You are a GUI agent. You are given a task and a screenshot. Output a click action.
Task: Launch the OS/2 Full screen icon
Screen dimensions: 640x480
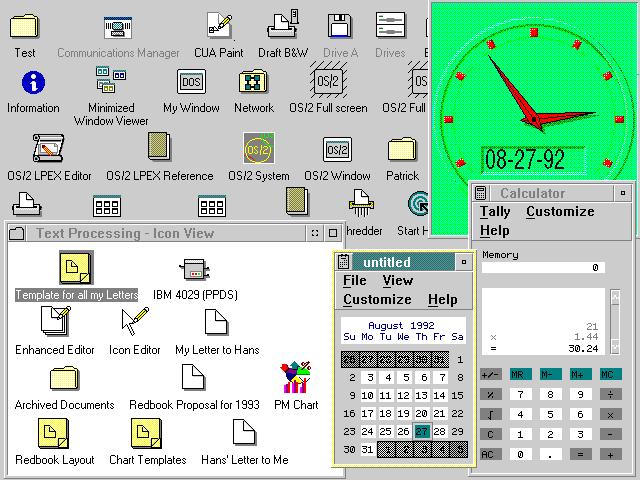coord(328,81)
